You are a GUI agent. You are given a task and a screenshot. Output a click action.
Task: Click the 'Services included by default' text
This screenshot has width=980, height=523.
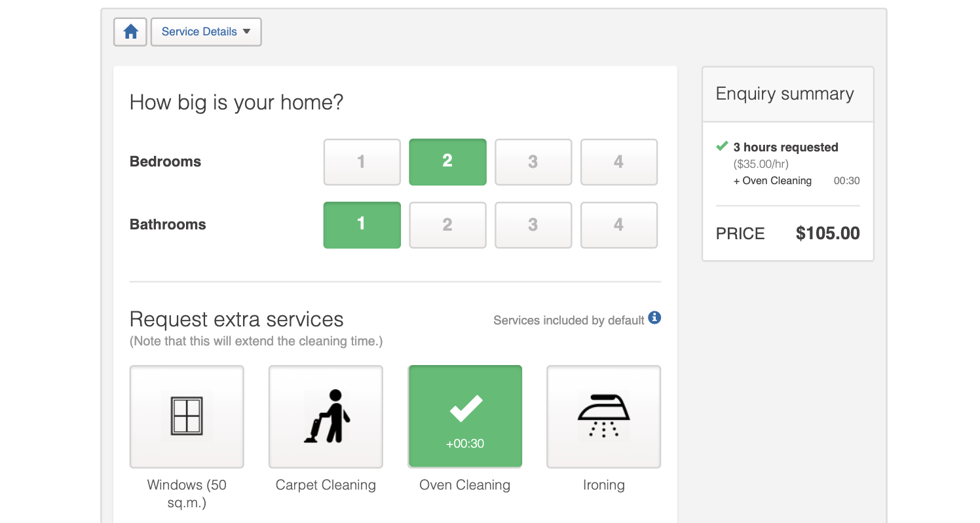[x=569, y=320]
